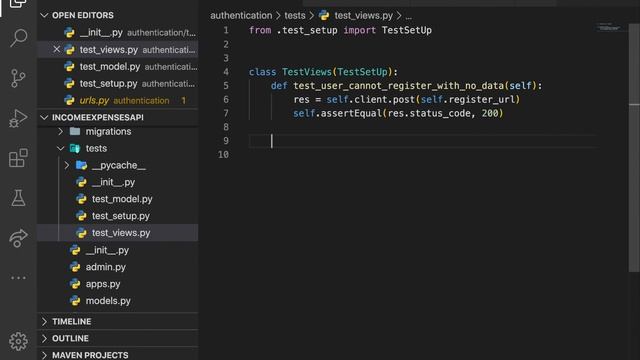Open __init__.py above admin.py

pos(118,250)
